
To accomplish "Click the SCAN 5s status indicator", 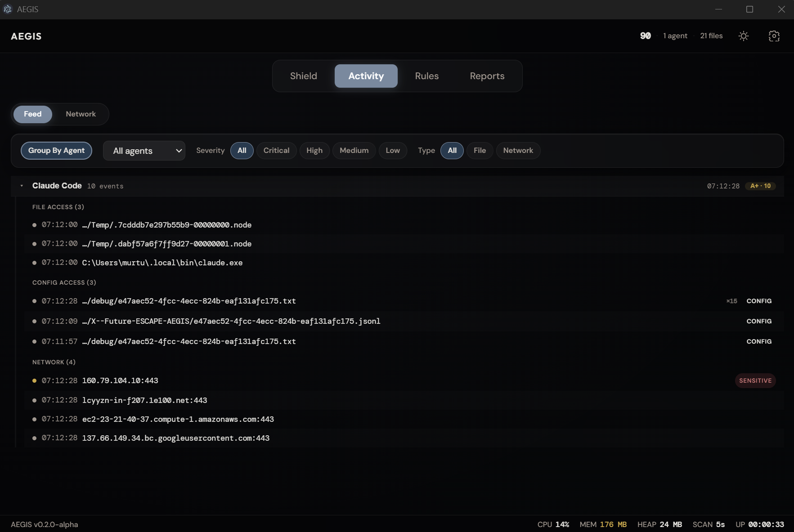I will click(709, 524).
